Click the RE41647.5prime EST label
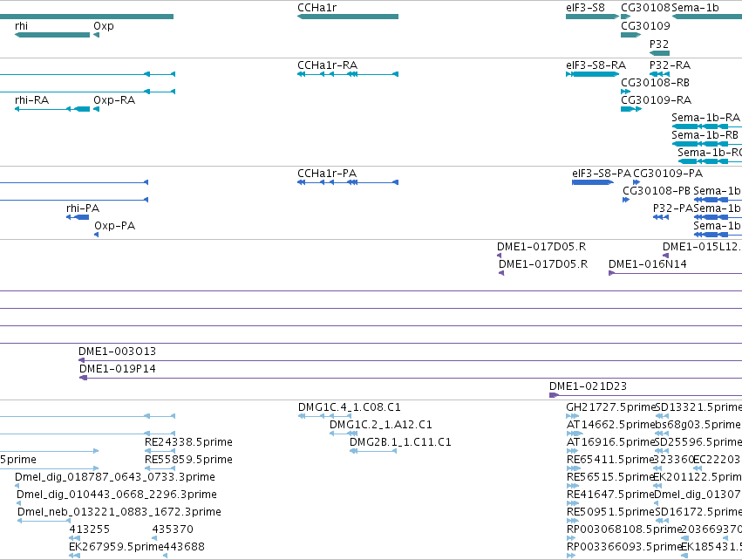This screenshot has width=742, height=560. tap(610, 495)
